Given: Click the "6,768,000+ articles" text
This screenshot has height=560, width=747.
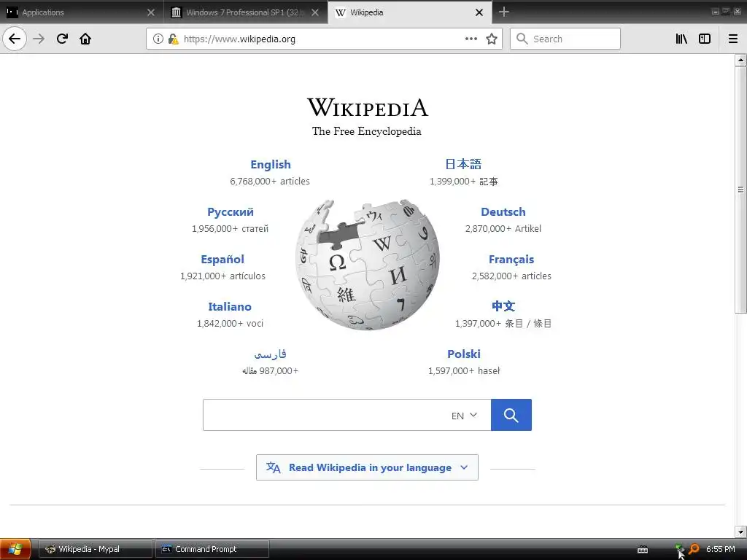Looking at the screenshot, I should 270,181.
